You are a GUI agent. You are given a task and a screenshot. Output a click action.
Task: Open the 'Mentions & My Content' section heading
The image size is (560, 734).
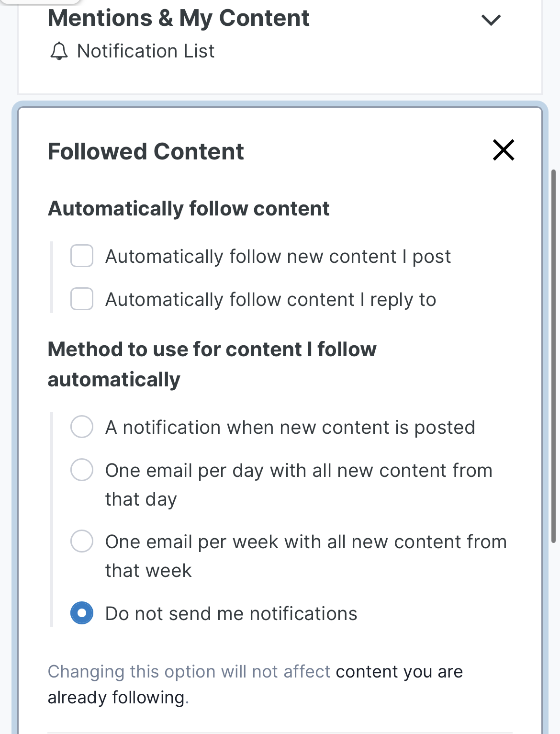(x=179, y=18)
